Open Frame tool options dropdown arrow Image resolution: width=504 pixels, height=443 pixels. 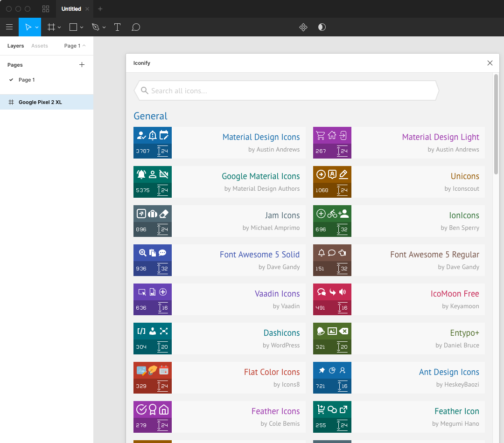[59, 28]
